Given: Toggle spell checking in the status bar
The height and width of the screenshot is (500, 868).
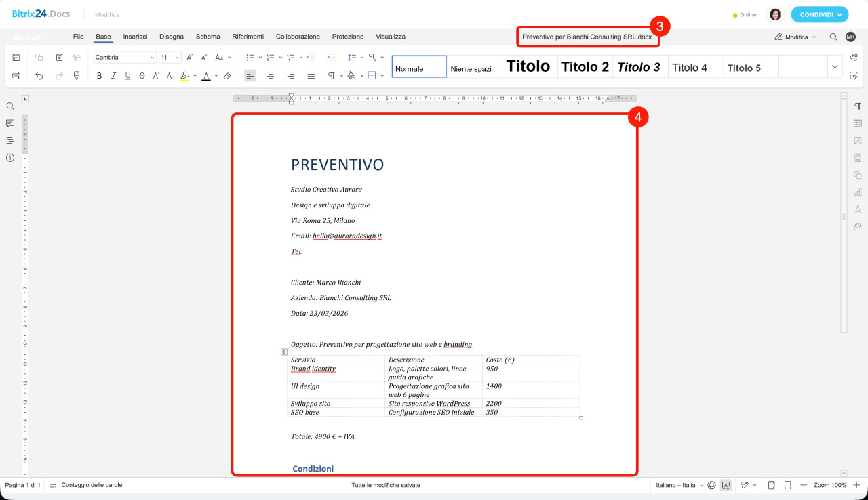Looking at the screenshot, I should (x=726, y=485).
